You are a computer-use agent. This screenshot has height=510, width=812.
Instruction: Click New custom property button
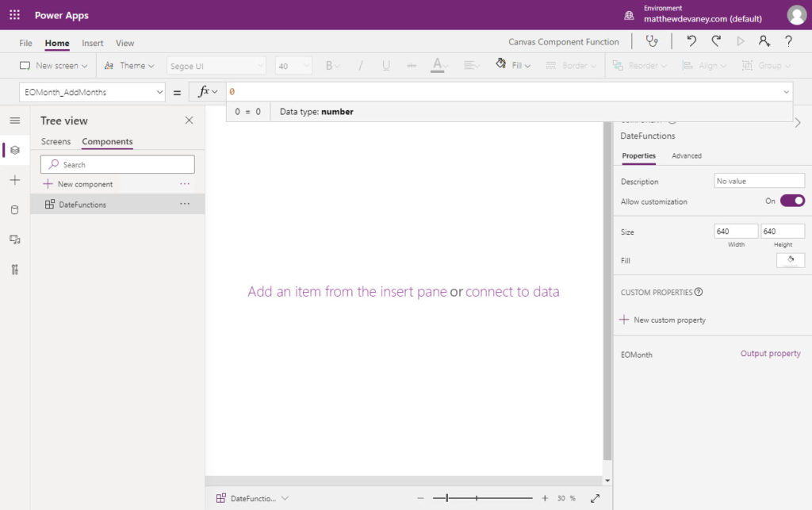[x=662, y=320]
